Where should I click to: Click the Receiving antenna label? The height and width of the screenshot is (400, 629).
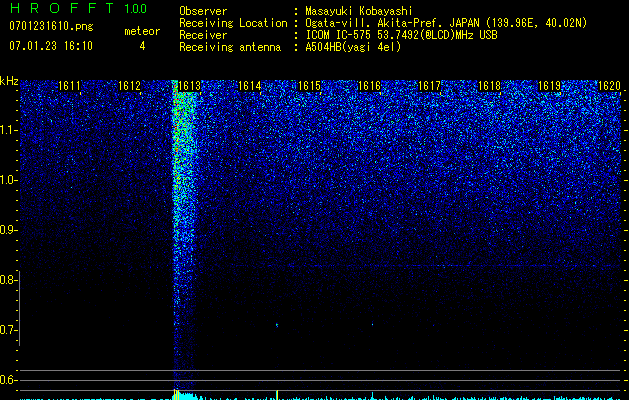click(230, 47)
